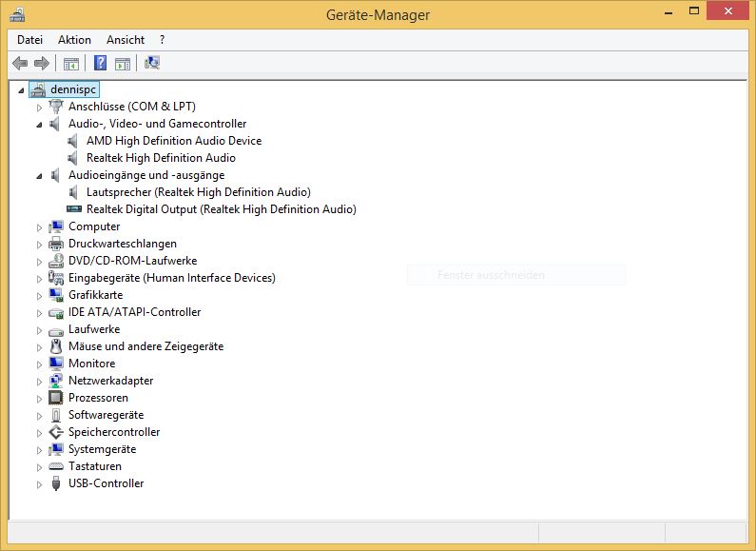
Task: Select the 'AMD High Definition Audio Device' label
Action: 174,141
